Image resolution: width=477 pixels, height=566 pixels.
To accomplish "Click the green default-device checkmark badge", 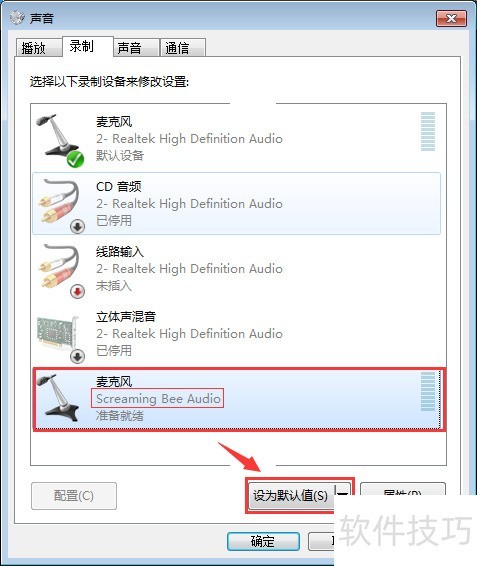I will click(75, 159).
